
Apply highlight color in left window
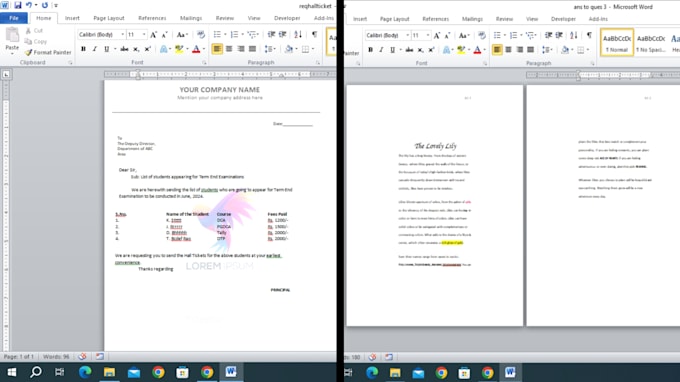[178, 49]
